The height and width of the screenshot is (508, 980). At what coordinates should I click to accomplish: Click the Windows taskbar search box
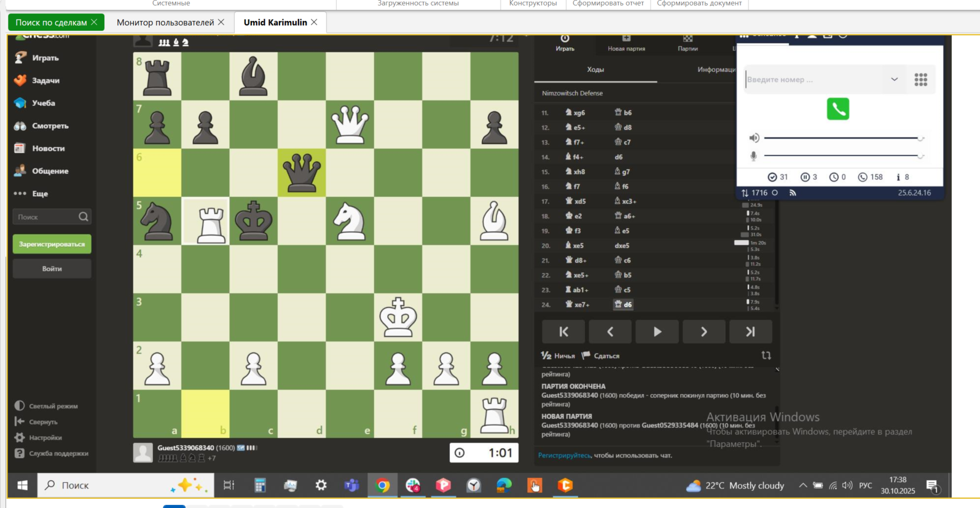coord(126,485)
